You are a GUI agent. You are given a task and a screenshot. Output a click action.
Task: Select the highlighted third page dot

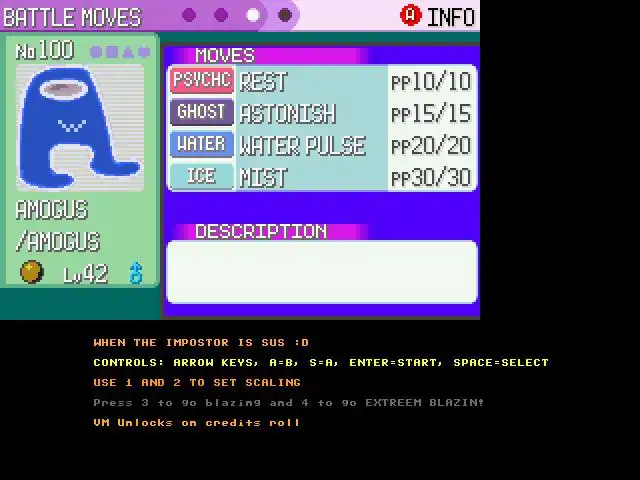tap(253, 16)
